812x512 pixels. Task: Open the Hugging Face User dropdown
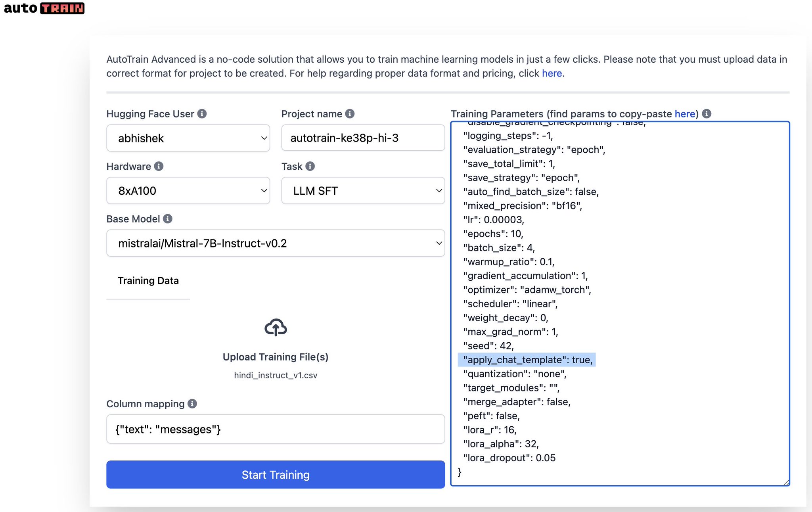coord(188,138)
